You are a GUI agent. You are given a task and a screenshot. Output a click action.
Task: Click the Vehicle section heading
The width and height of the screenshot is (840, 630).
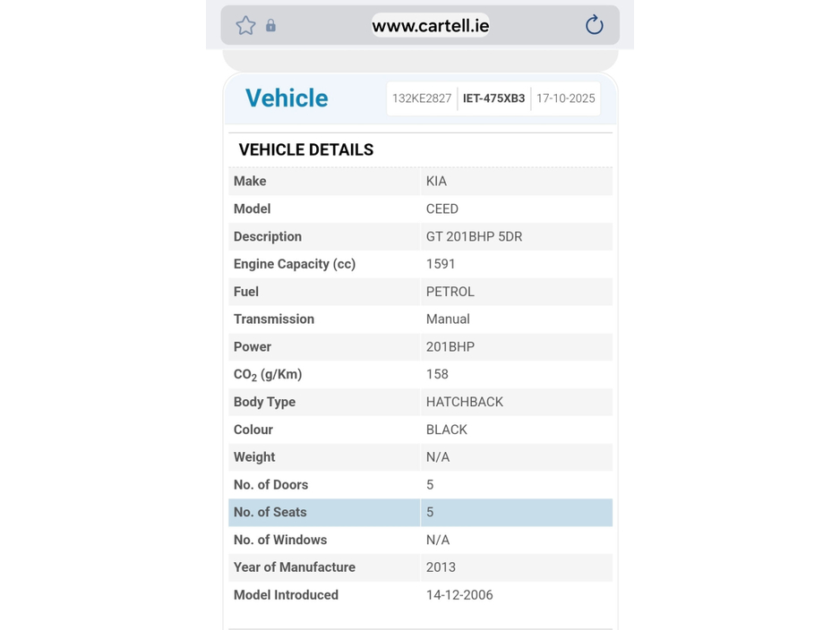pyautogui.click(x=287, y=98)
